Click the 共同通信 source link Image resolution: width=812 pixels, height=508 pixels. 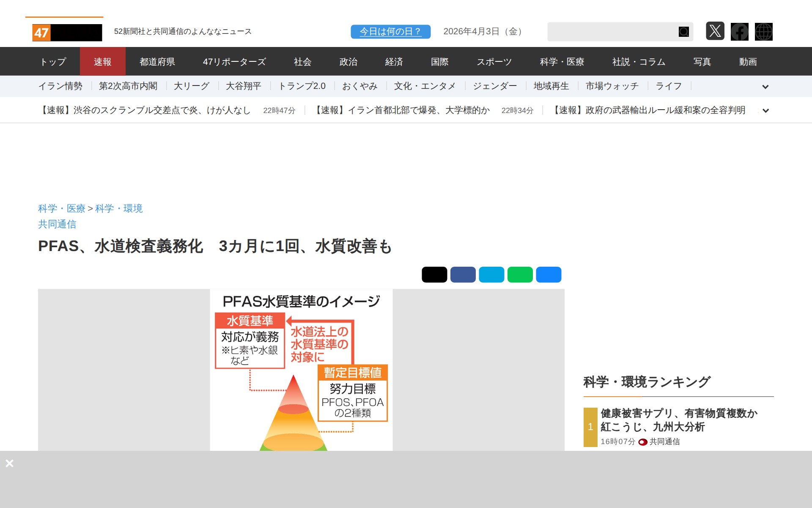57,224
